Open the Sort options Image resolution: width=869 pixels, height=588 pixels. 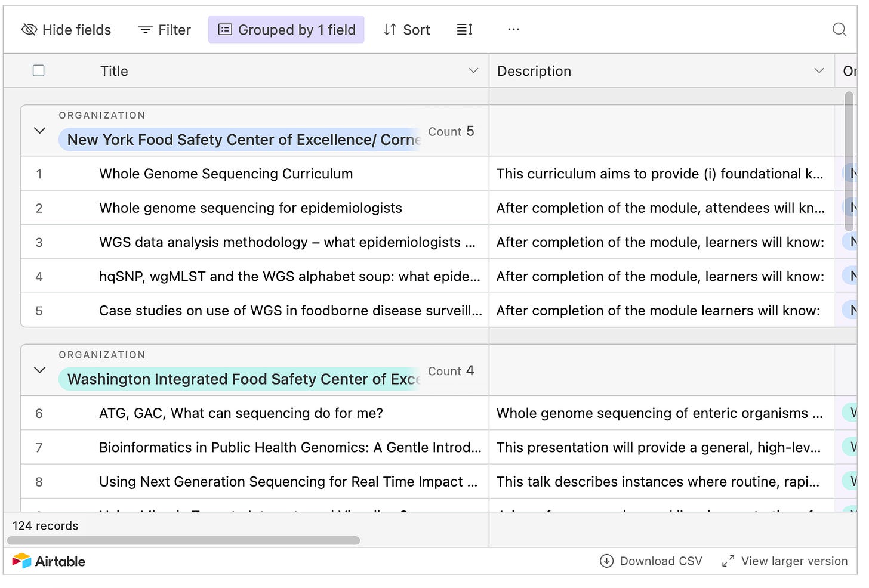[x=406, y=29]
